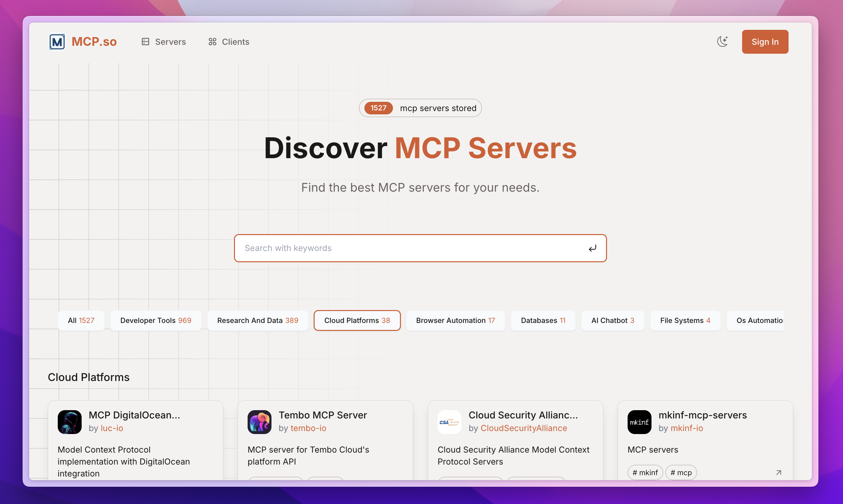Click the # mkinf tag chip

point(645,472)
